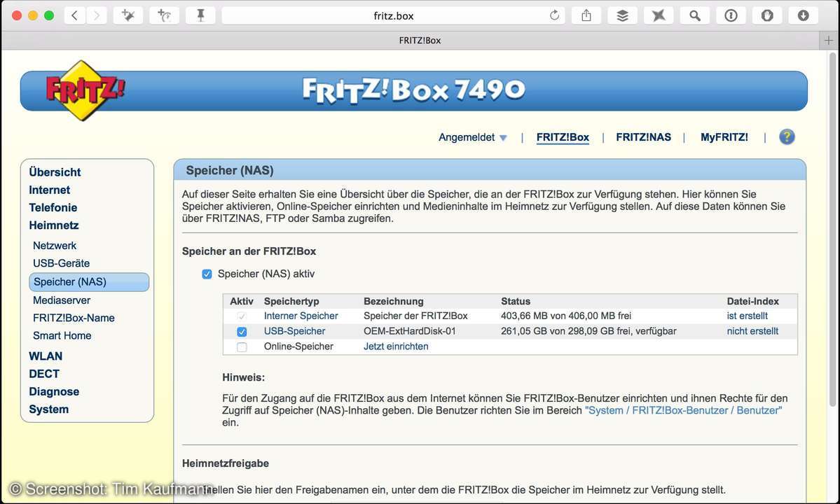Click the 'Speichertyp' column header
Image resolution: width=840 pixels, height=504 pixels.
(x=291, y=301)
